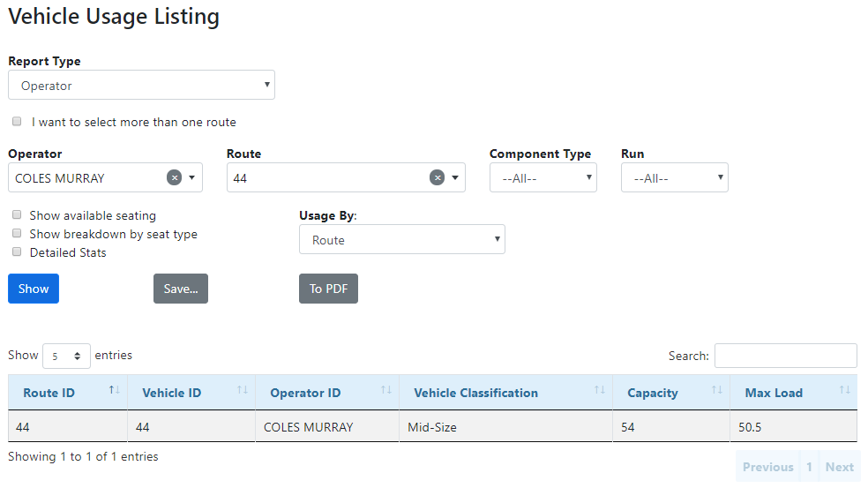Check Show available seating option

pos(17,214)
